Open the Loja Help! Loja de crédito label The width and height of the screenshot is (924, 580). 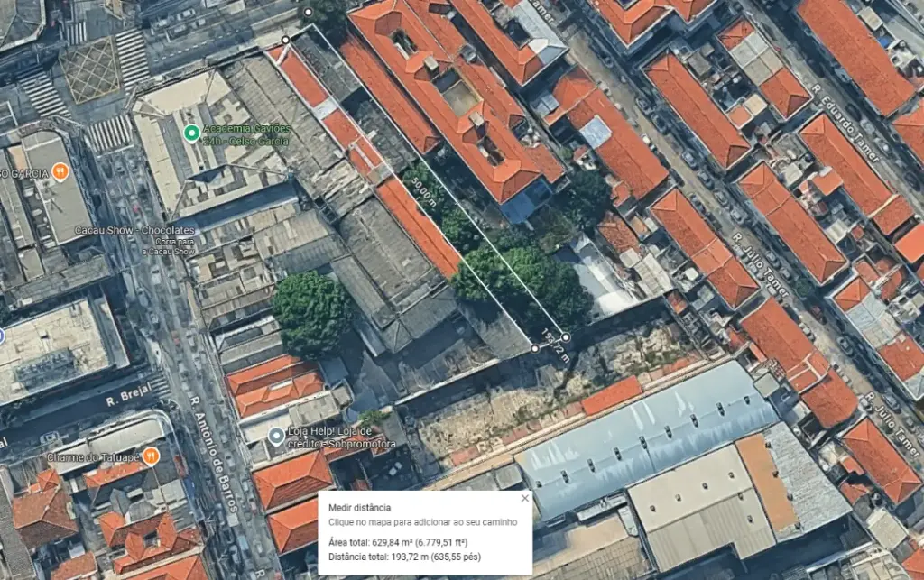pos(341,438)
